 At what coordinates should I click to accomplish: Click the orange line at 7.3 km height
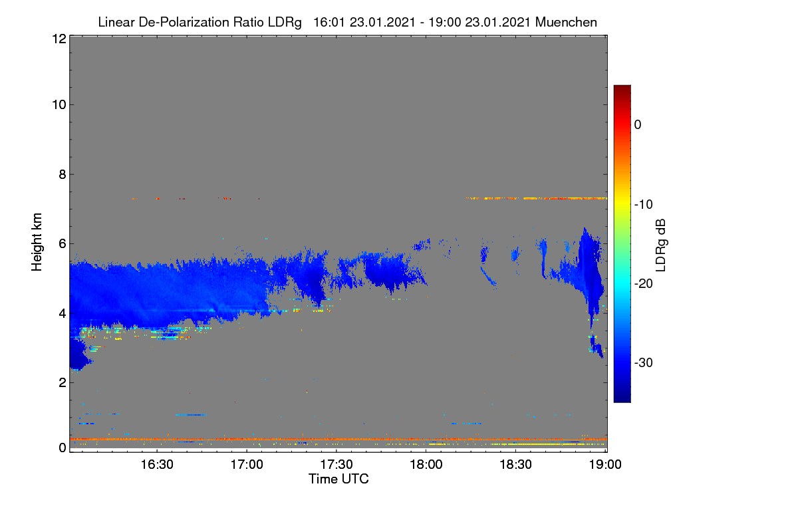click(x=537, y=198)
